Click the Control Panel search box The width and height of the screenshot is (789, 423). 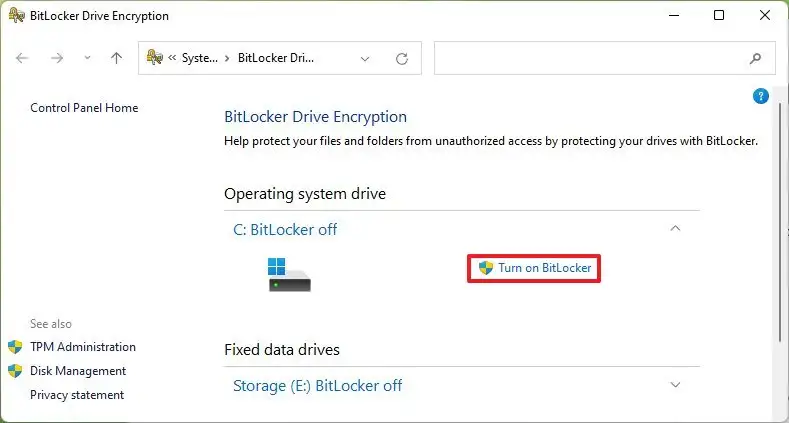pyautogui.click(x=590, y=58)
